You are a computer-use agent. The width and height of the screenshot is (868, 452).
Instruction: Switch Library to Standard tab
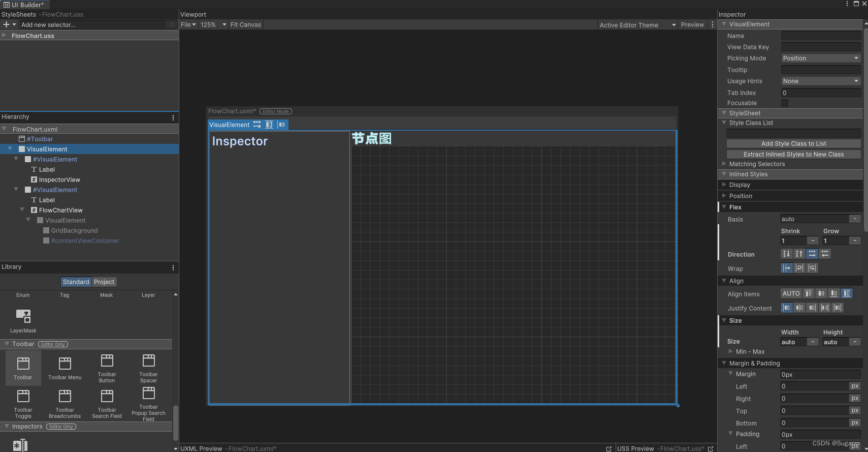[x=76, y=282]
